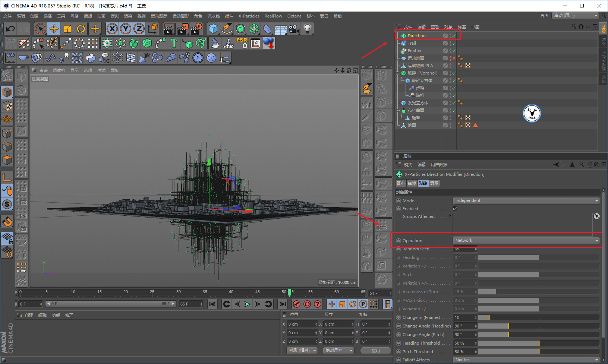Click the Bend deformer icon
The image size is (608, 364).
[x=267, y=29]
